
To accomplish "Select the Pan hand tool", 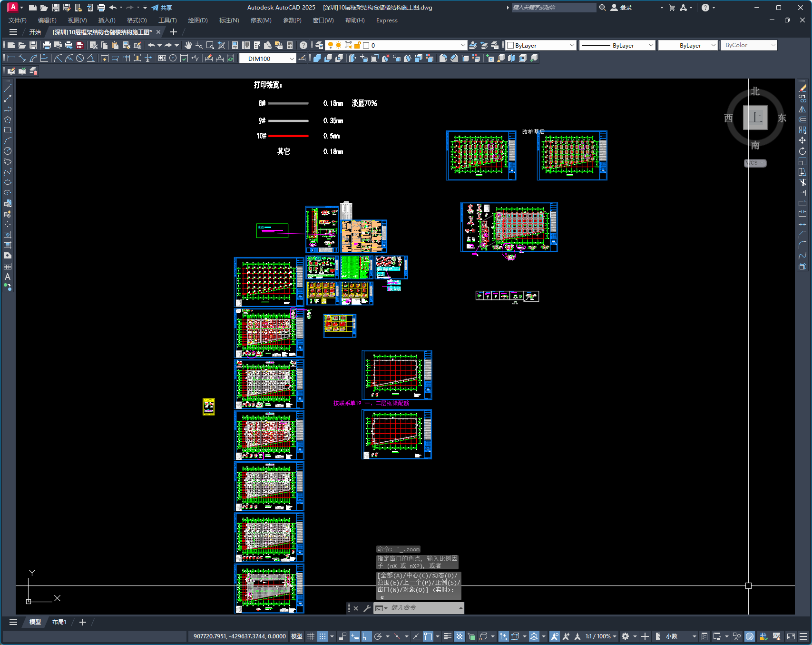I will click(188, 45).
